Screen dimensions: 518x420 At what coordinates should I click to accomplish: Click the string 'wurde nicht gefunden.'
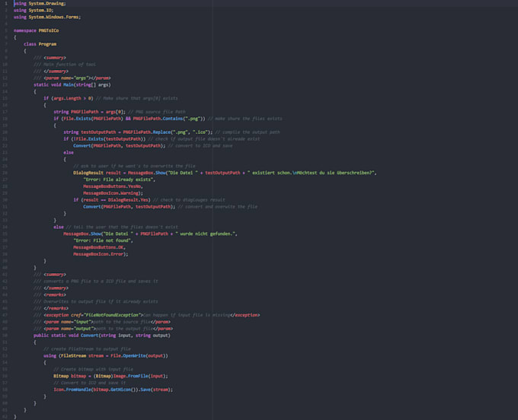point(207,234)
